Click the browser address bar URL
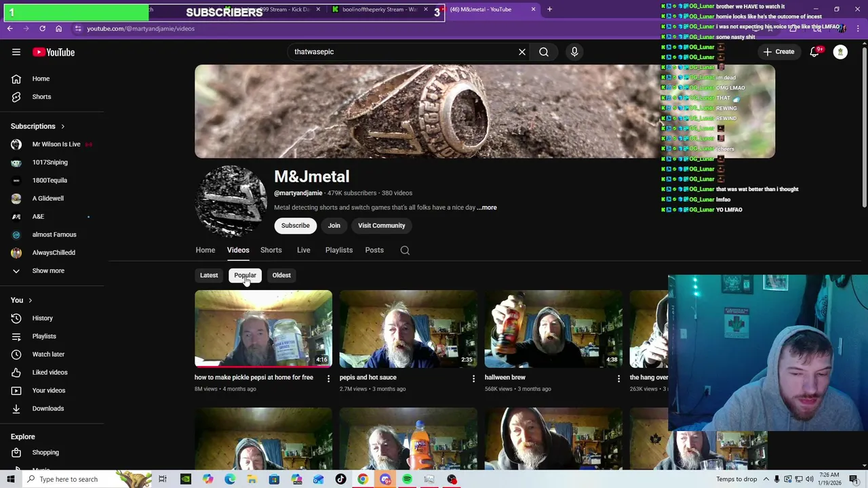868x488 pixels. pyautogui.click(x=140, y=28)
